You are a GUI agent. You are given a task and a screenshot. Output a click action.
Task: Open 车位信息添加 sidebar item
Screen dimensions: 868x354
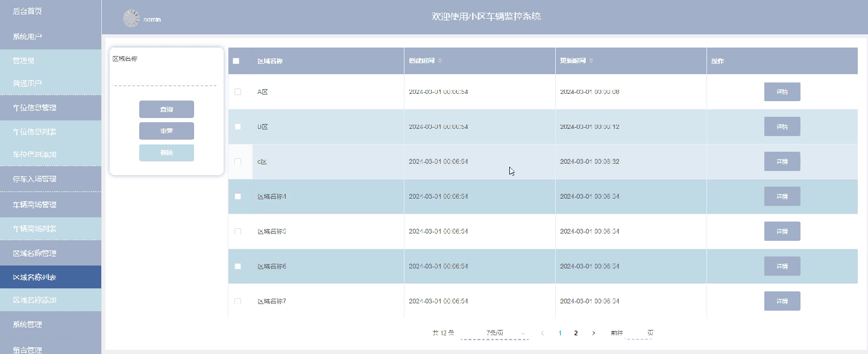tap(51, 155)
